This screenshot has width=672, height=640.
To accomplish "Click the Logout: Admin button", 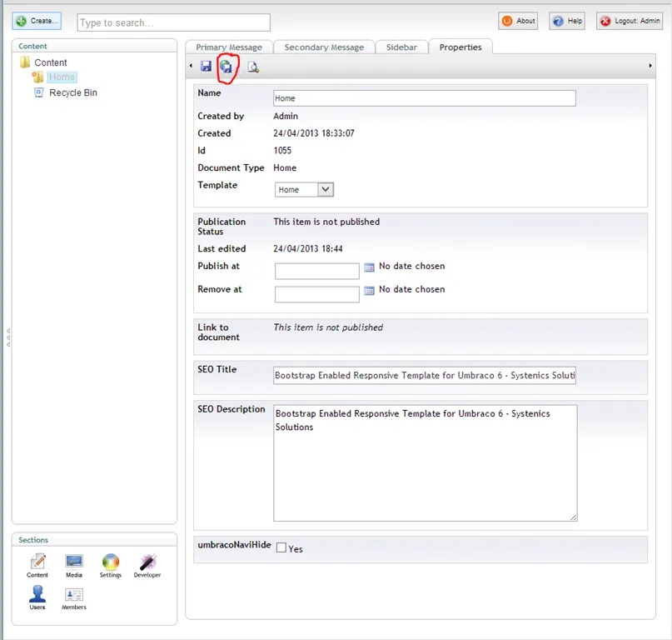I will click(x=630, y=21).
